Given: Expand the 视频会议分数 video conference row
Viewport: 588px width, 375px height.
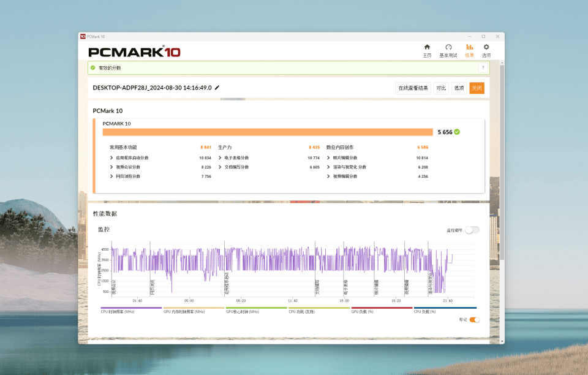Looking at the screenshot, I should (x=111, y=167).
